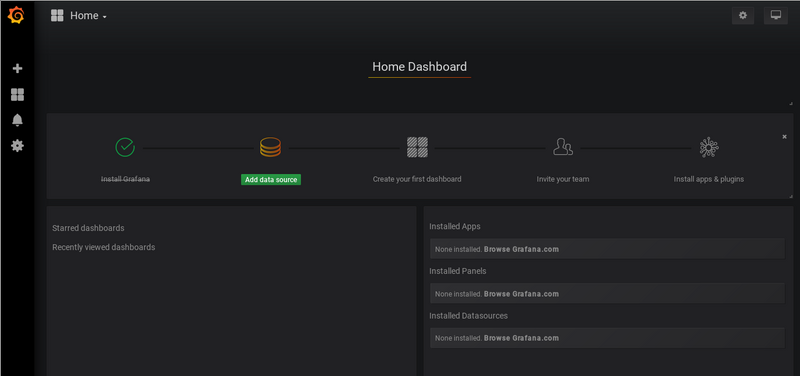
Task: Click the apps & plugins step icon
Action: (x=709, y=147)
